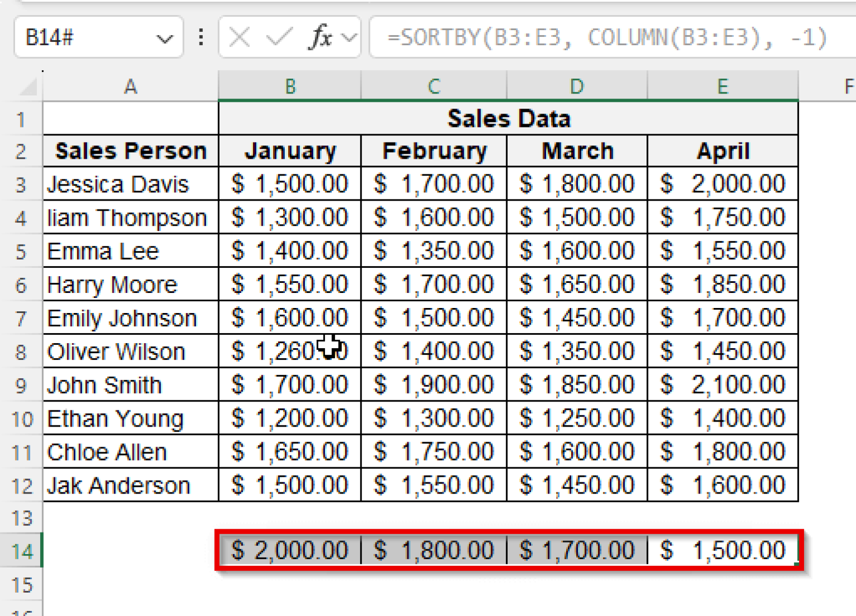Click the Cancel (X) formula bar icon

coord(240,38)
